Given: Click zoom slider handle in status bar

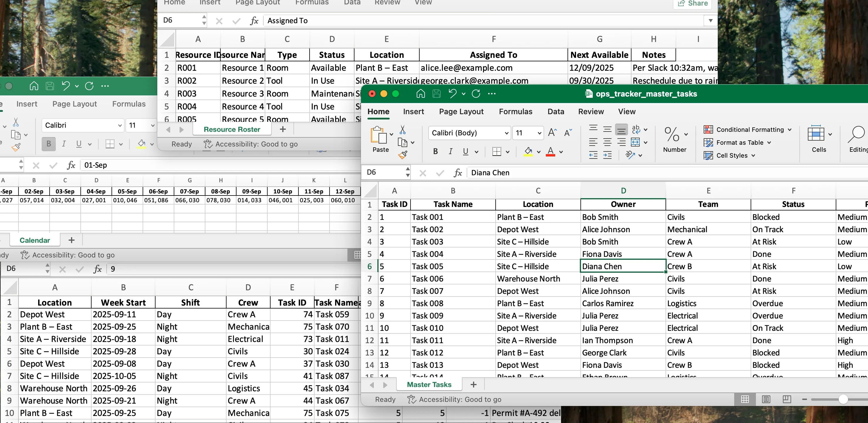Looking at the screenshot, I should [843, 400].
